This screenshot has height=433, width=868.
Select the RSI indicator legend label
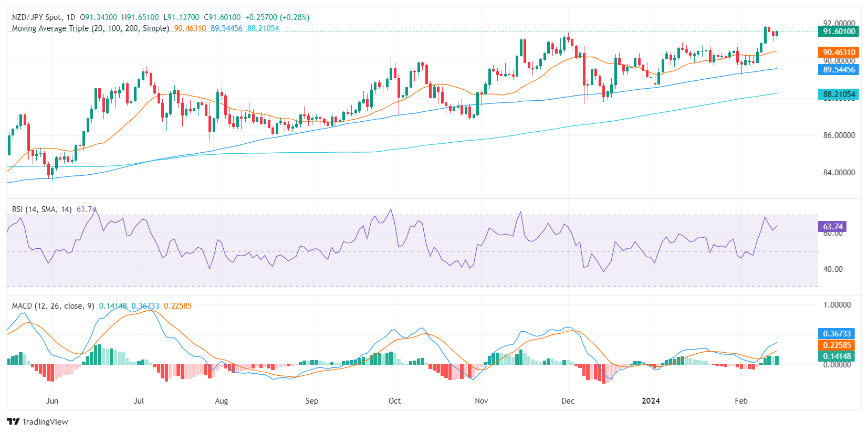[x=41, y=209]
